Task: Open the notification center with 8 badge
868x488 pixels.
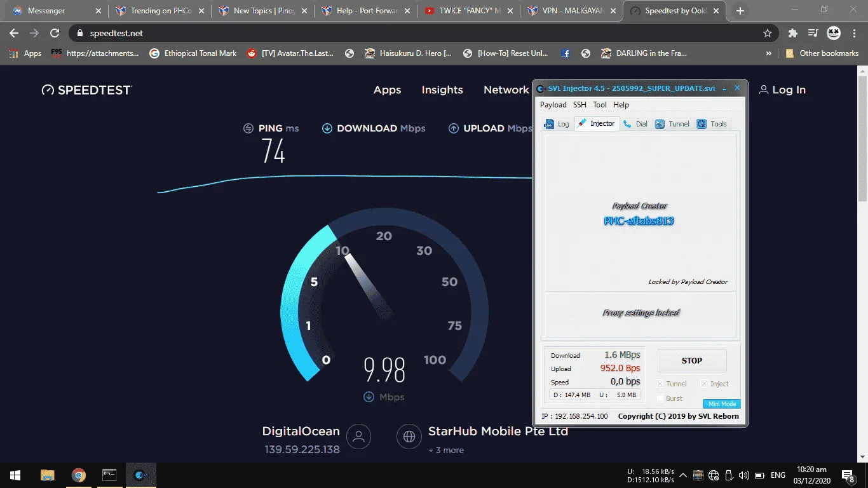Action: pos(848,475)
